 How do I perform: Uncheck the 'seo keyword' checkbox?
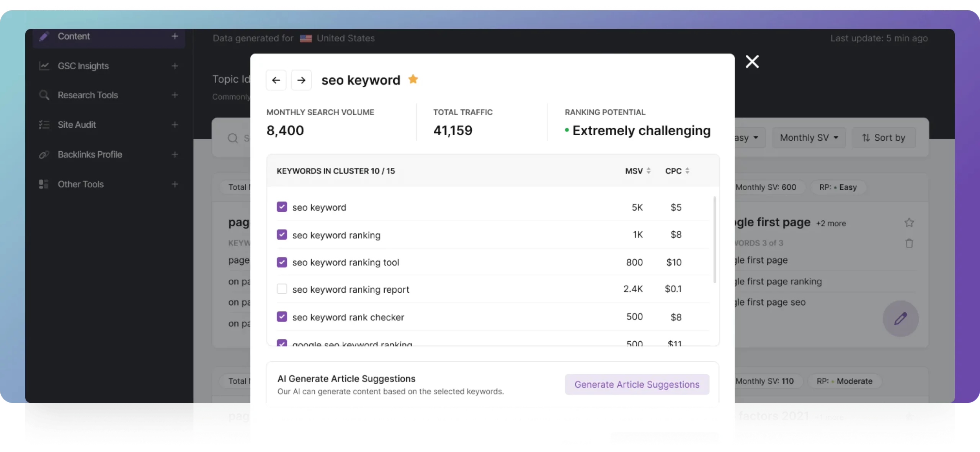point(282,207)
